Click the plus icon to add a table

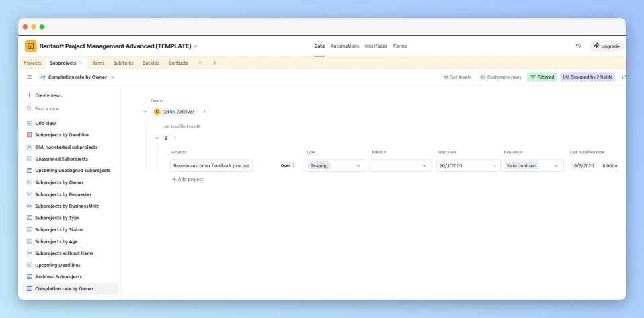[215, 63]
